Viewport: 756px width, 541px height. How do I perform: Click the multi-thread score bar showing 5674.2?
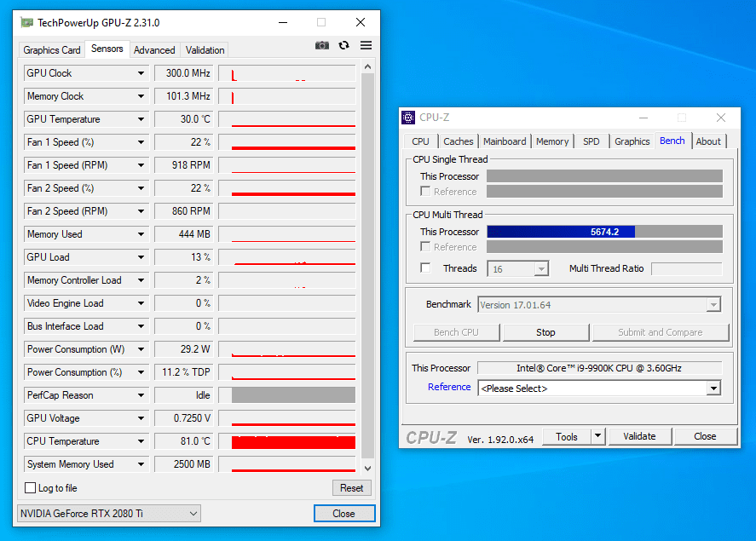point(604,232)
